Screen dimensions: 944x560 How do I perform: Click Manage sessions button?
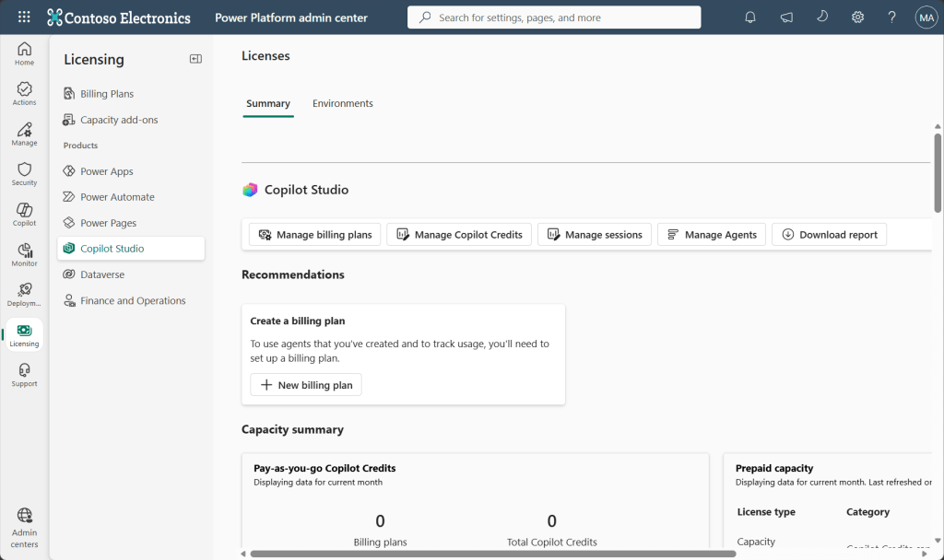pyautogui.click(x=595, y=235)
